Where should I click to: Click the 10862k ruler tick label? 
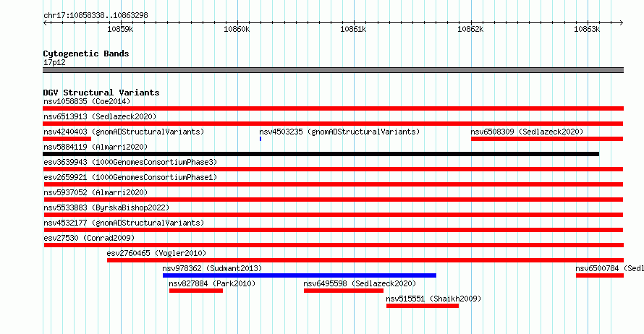coord(470,29)
